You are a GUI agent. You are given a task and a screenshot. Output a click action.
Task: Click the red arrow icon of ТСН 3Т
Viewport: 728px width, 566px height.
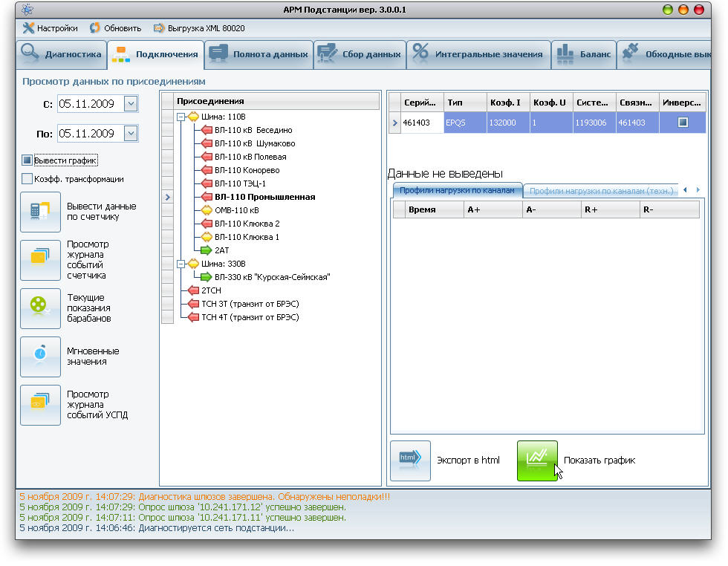(193, 304)
